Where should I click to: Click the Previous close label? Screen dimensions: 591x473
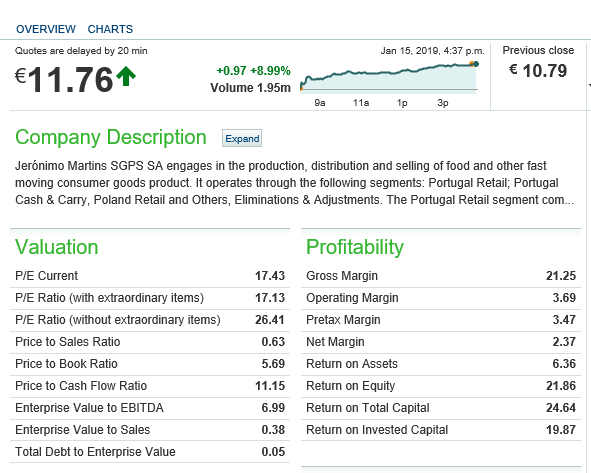point(538,50)
